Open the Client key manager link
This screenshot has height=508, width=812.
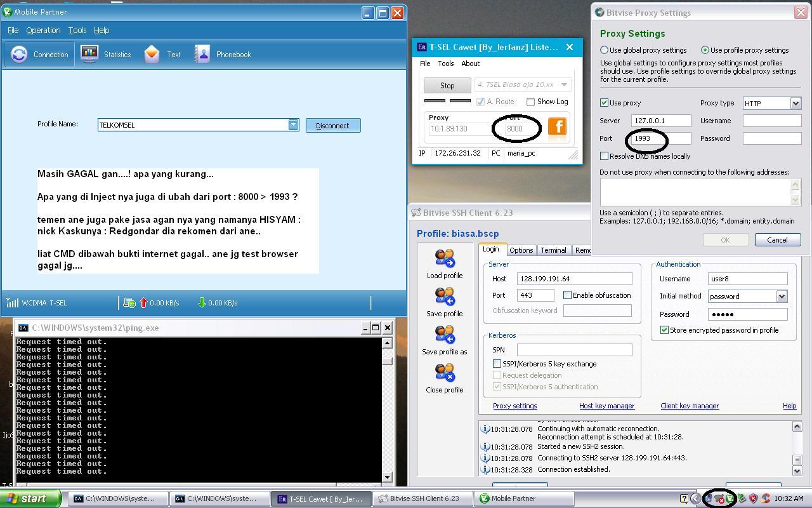[x=690, y=406]
